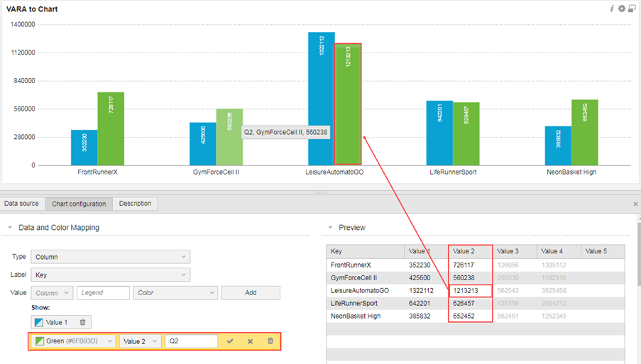Open the Type Column dropdown
The image size is (641, 364).
(x=110, y=257)
